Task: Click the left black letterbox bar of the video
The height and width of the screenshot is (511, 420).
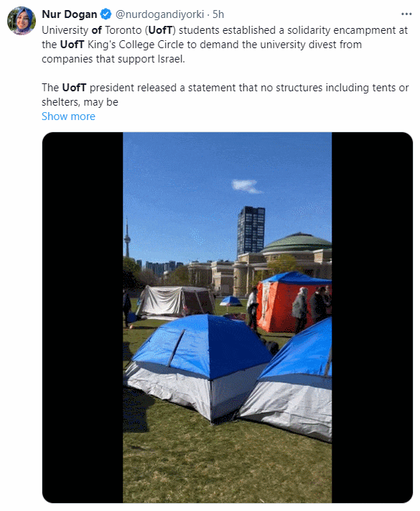Action: 83,318
